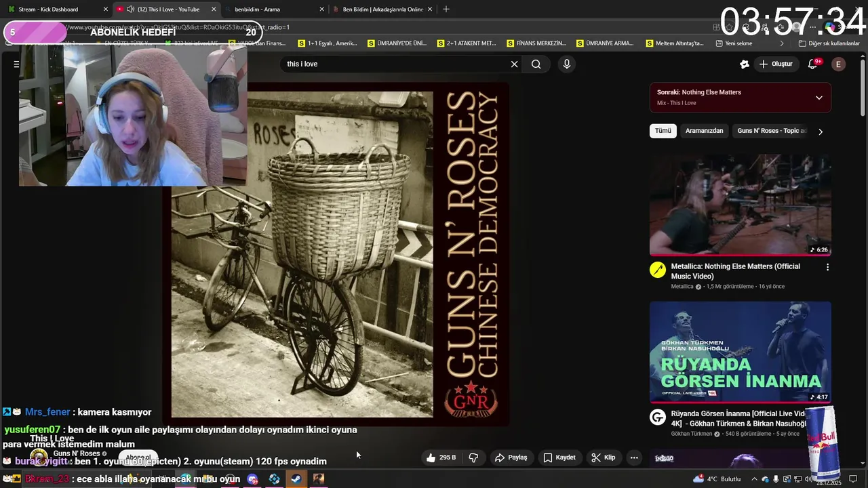This screenshot has height=488, width=868.
Task: Open the weather widget 4°C Bulutlu
Action: coord(717,479)
